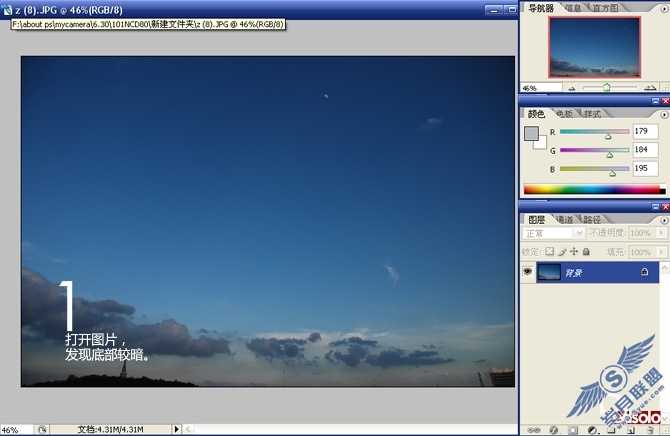Click the R value input field
The width and height of the screenshot is (670, 436).
point(645,131)
